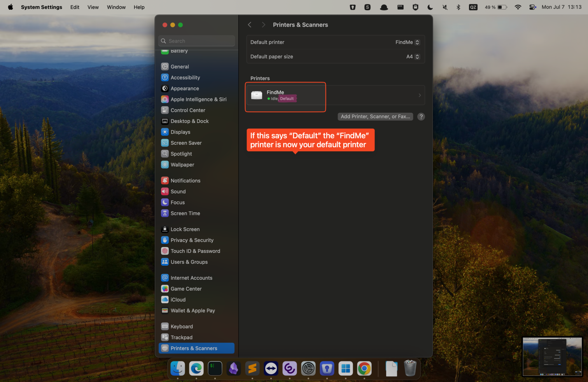Open the Trash in the Dock
Screen dimensions: 588x382
click(x=410, y=368)
